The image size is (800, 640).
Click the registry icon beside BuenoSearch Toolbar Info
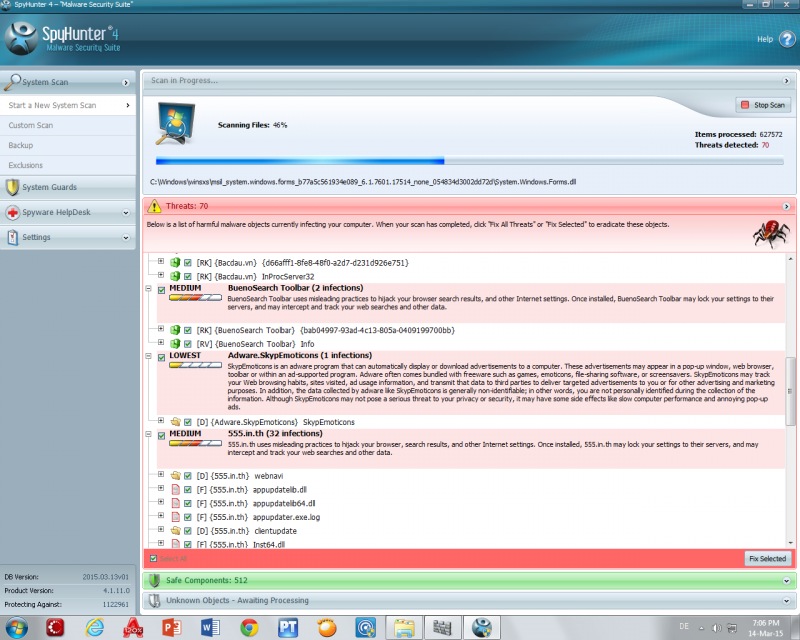[x=176, y=343]
